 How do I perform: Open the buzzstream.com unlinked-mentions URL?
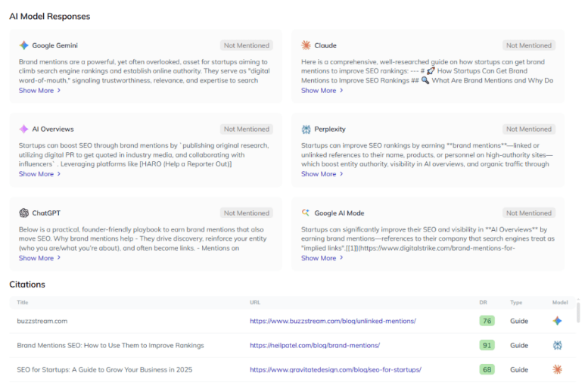(333, 321)
